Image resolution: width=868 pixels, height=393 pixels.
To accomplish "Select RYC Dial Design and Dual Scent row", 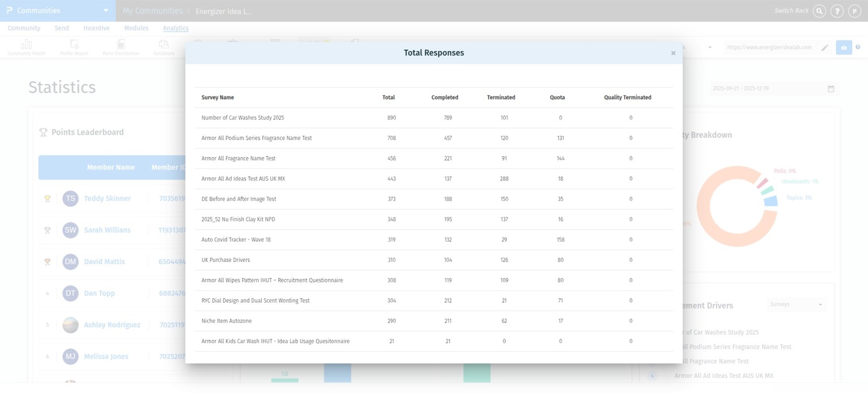I will 434,301.
